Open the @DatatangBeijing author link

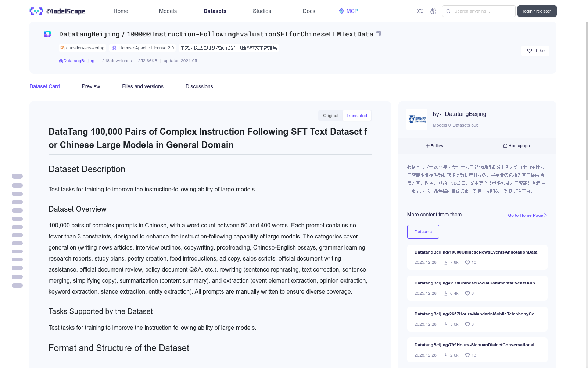pyautogui.click(x=76, y=61)
